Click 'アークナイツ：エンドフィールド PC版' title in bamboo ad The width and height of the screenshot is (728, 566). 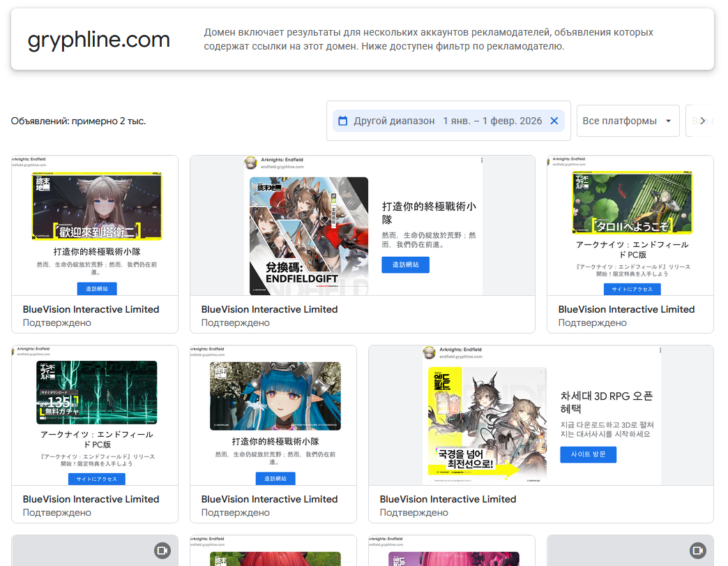[x=632, y=250]
